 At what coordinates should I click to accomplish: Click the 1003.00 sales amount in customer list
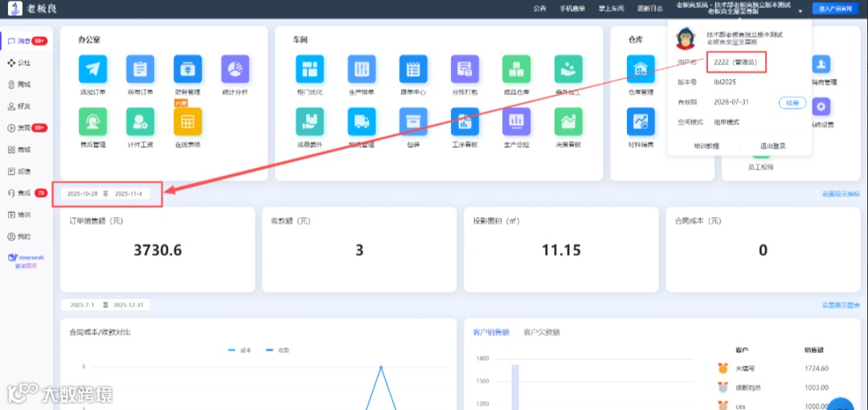tap(817, 387)
